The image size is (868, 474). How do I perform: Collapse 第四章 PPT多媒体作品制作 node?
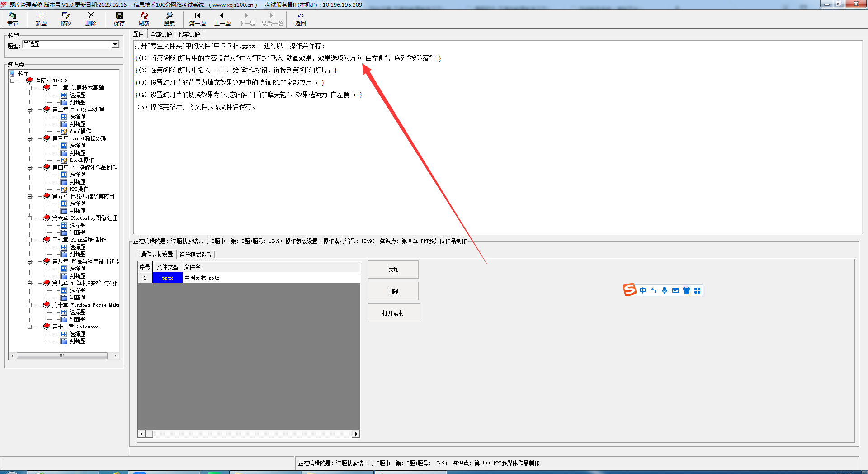pos(29,167)
